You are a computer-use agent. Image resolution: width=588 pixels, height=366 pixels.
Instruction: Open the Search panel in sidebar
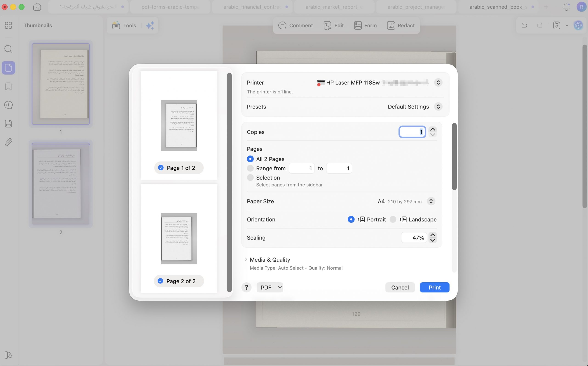tap(8, 49)
